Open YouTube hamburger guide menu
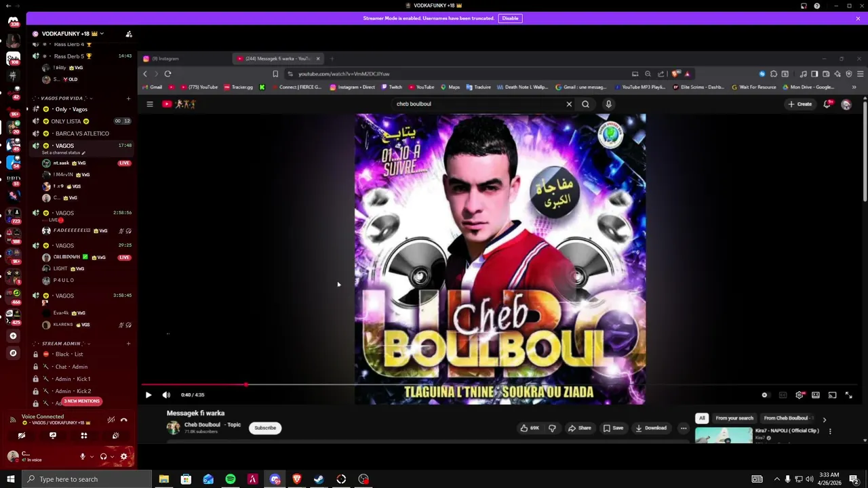This screenshot has height=488, width=868. [150, 104]
